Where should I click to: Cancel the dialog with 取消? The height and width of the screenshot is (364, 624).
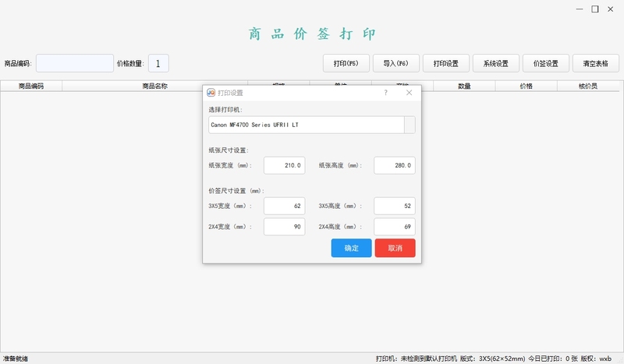point(395,248)
